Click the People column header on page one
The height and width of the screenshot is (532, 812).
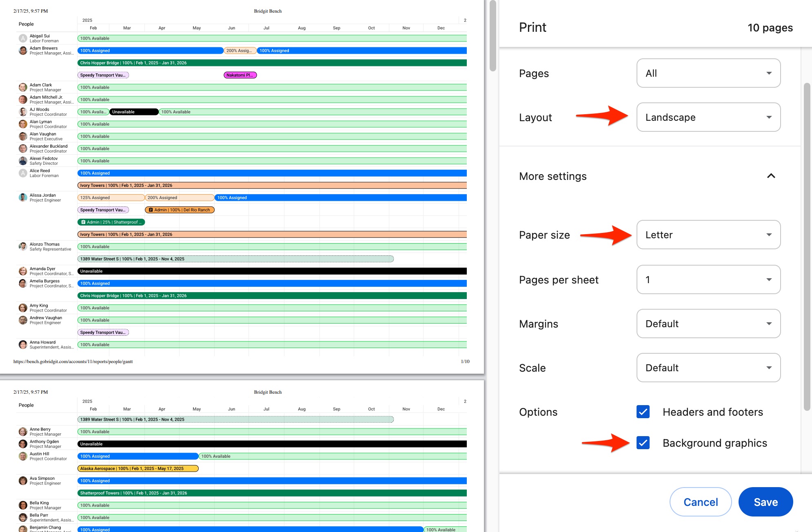pos(26,24)
